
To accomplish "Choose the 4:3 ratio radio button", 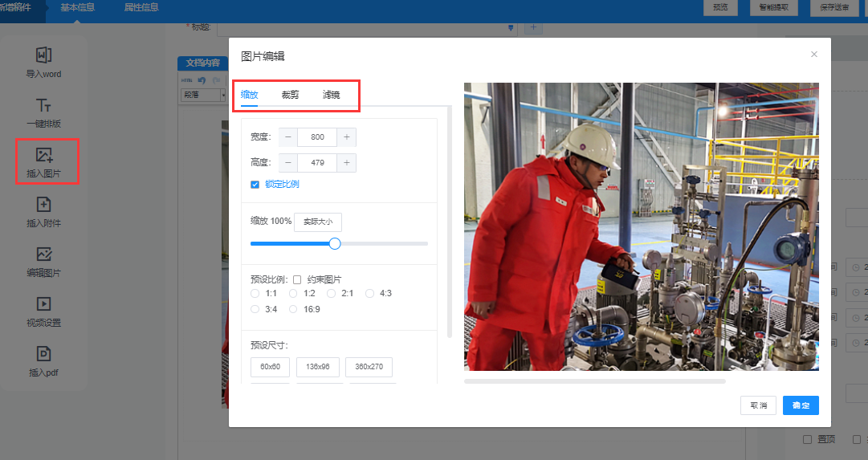I will tap(370, 294).
